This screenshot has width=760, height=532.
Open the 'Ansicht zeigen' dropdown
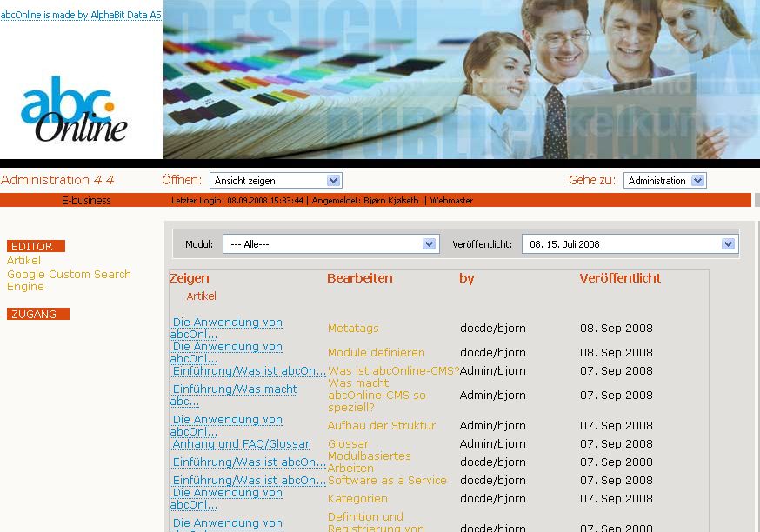pos(276,181)
